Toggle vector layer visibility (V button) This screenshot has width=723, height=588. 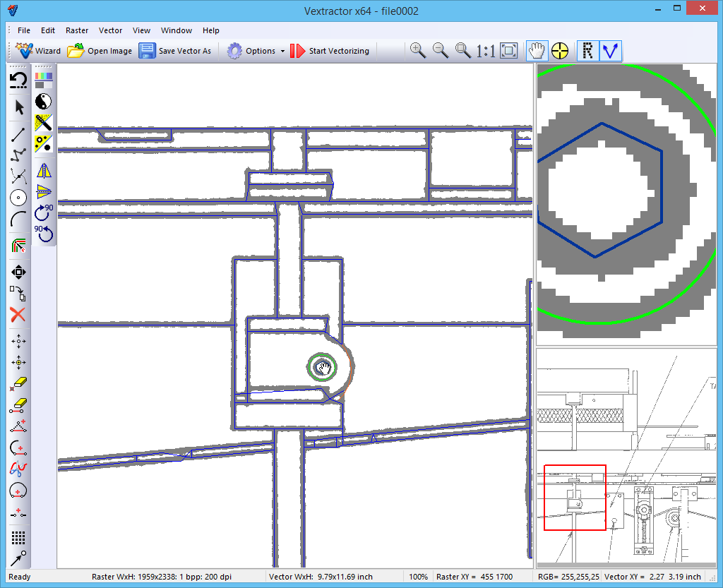(610, 50)
